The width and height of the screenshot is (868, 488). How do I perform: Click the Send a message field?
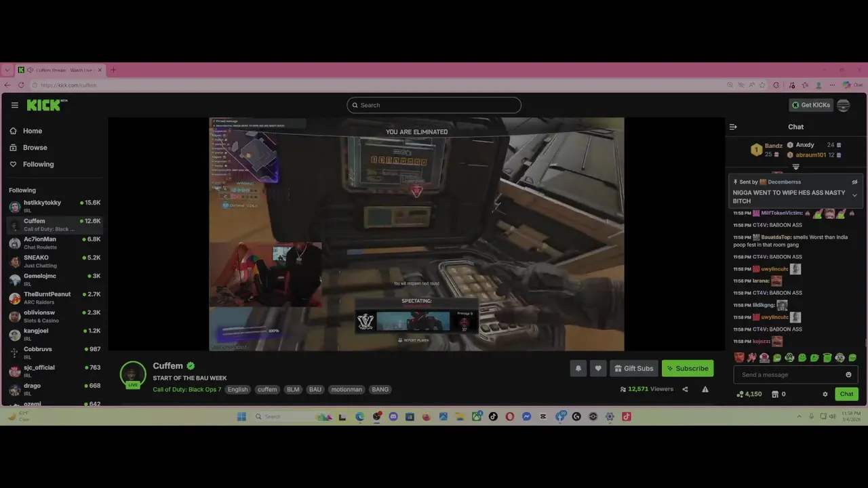(x=790, y=375)
